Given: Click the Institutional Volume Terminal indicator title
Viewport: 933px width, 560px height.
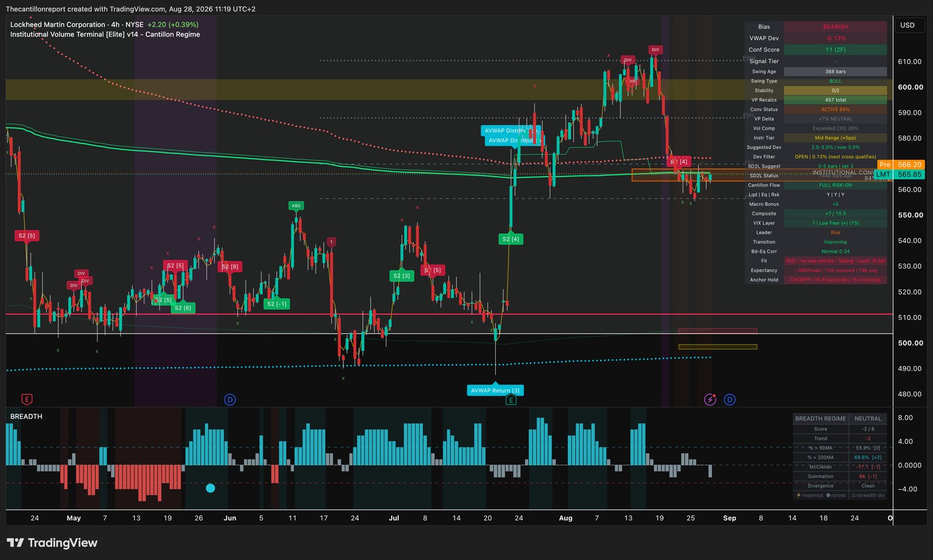Looking at the screenshot, I should tap(105, 35).
